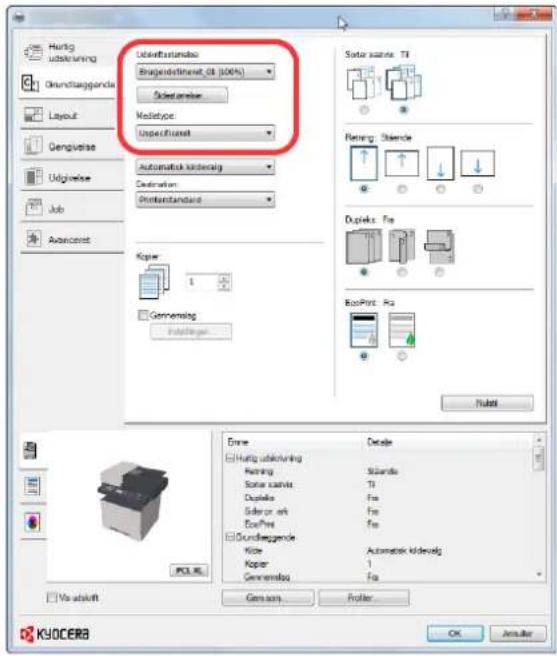Show the printer image view icon

coord(31,451)
